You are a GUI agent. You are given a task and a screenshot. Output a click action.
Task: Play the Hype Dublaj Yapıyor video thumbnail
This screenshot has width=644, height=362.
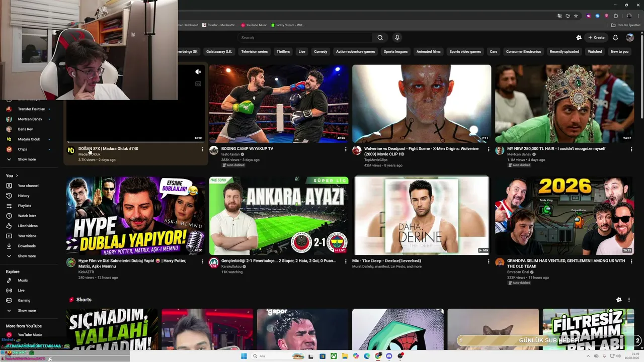[x=136, y=216]
